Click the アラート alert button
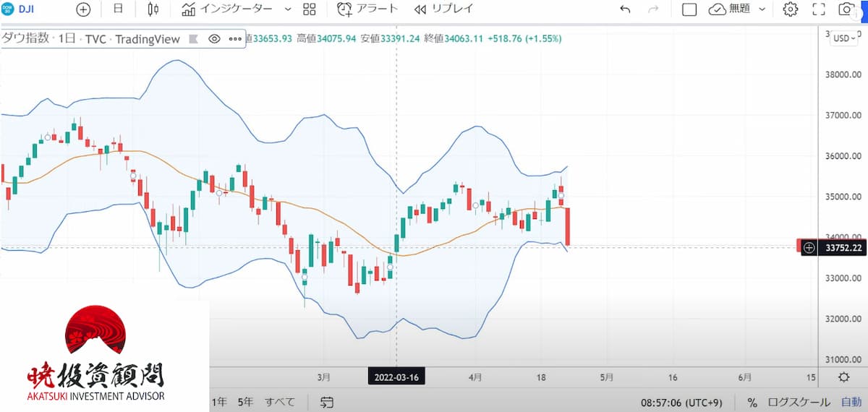This screenshot has width=868, height=412. [367, 9]
